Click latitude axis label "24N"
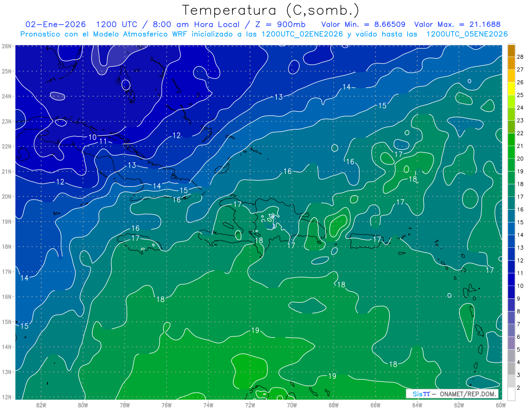This screenshot has width=532, height=411. tap(6, 96)
